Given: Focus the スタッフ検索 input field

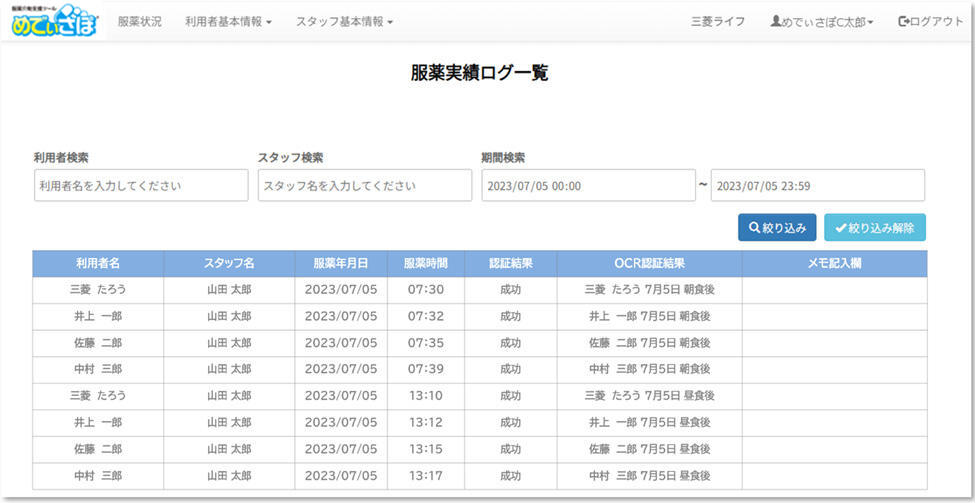Looking at the screenshot, I should point(365,186).
